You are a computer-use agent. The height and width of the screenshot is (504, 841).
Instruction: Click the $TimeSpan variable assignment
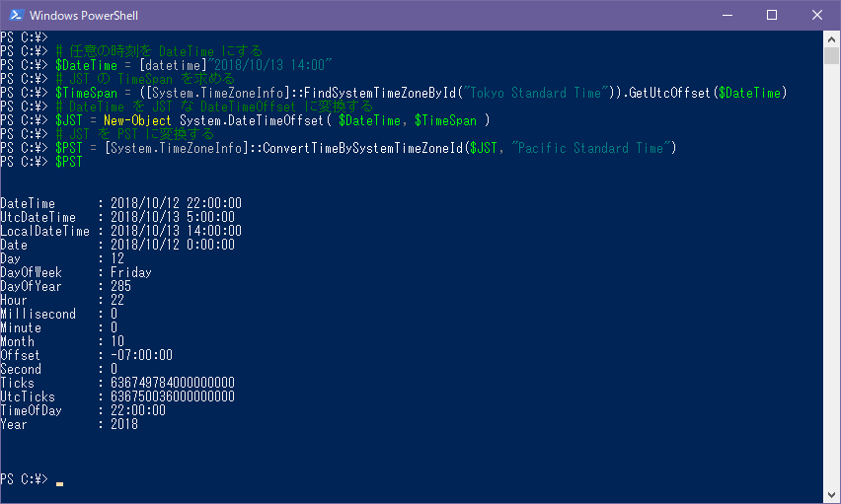point(86,94)
